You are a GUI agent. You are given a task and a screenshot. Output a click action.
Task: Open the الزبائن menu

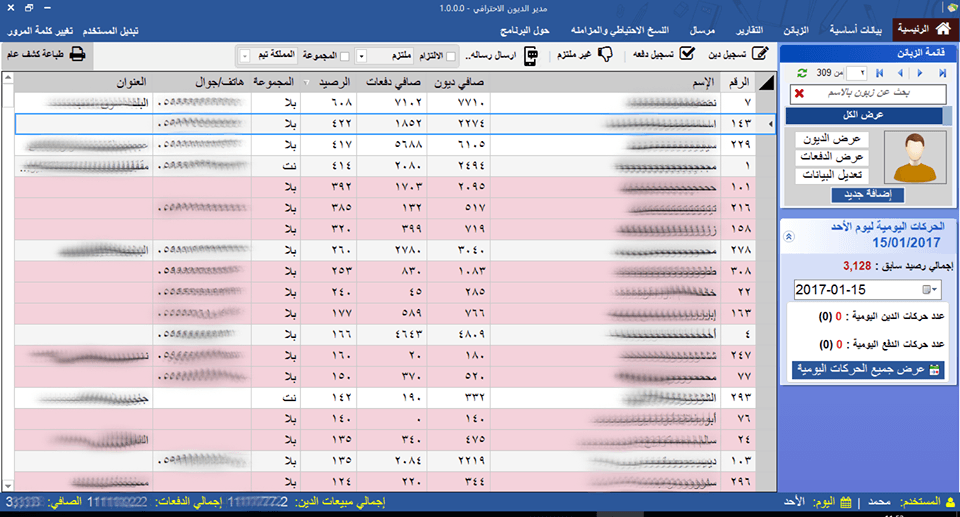point(796,30)
